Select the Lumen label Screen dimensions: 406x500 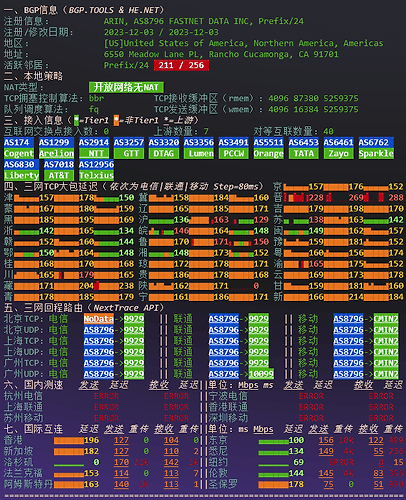[199, 153]
